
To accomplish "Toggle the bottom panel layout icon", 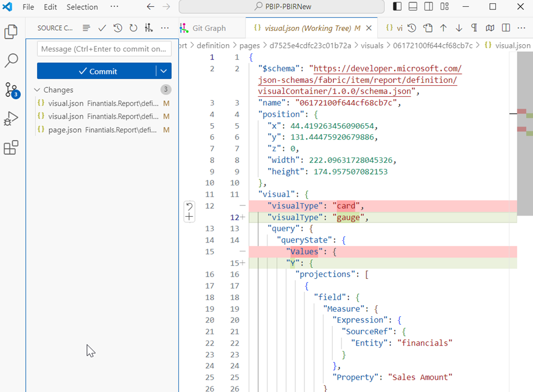I will (x=413, y=7).
